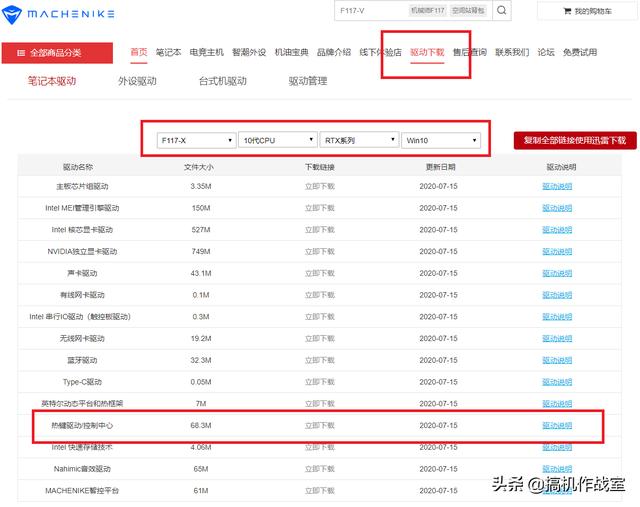Click the 机械师F117 search tag
This screenshot has width=640, height=507.
pos(428,11)
